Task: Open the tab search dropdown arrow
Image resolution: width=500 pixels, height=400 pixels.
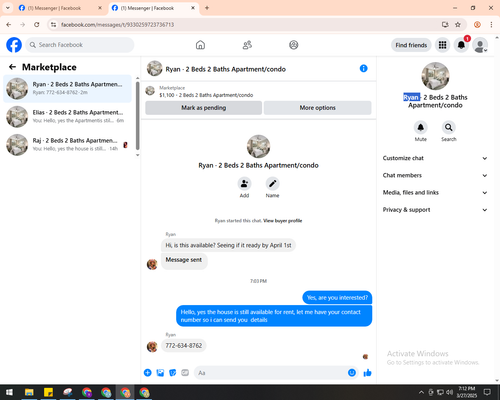Action: point(8,8)
